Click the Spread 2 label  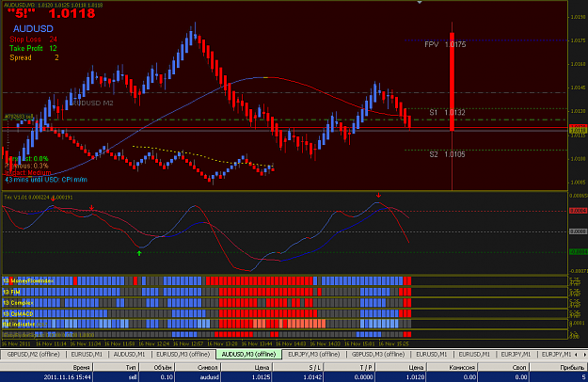coord(34,57)
